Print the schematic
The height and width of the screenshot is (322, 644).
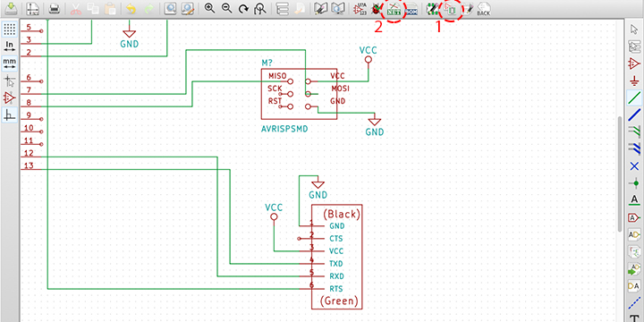[x=55, y=8]
